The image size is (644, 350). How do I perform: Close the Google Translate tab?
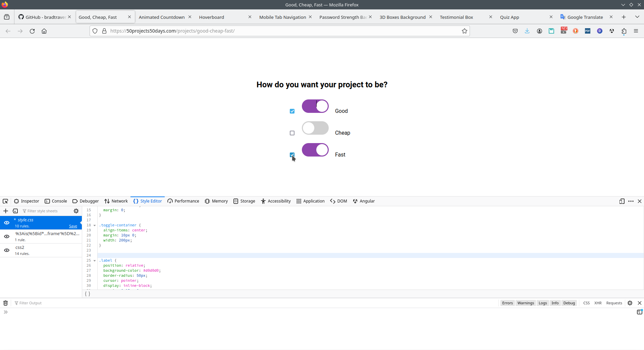[611, 17]
